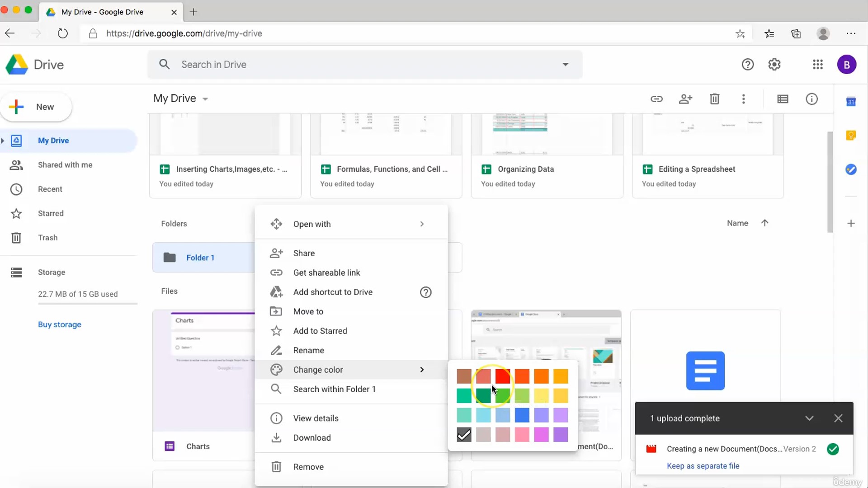Open the Drive help icon
868x488 pixels.
point(748,65)
